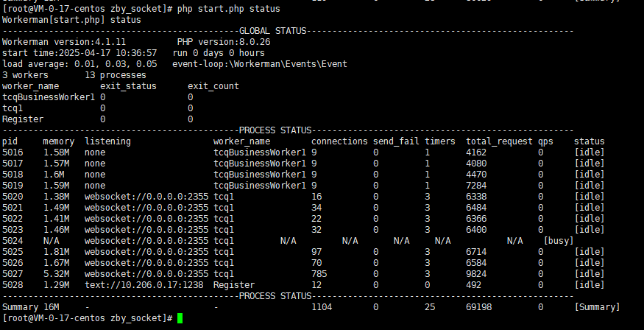Click 'GLOBAL STATUS' section heading
Screen dimensions: 644x330
273,31
